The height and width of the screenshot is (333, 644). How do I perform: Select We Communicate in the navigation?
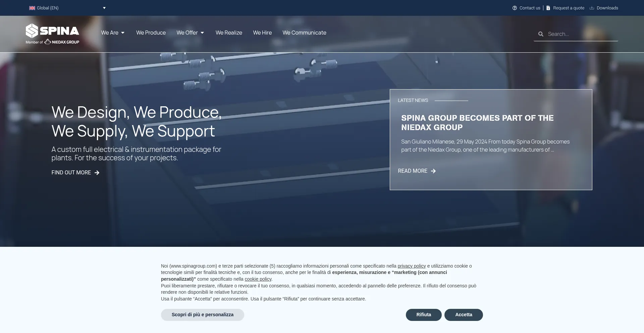pyautogui.click(x=304, y=33)
